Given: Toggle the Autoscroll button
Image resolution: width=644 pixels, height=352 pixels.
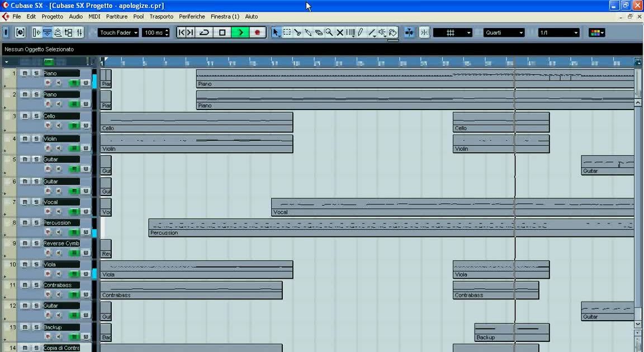Looking at the screenshot, I should pyautogui.click(x=409, y=32).
